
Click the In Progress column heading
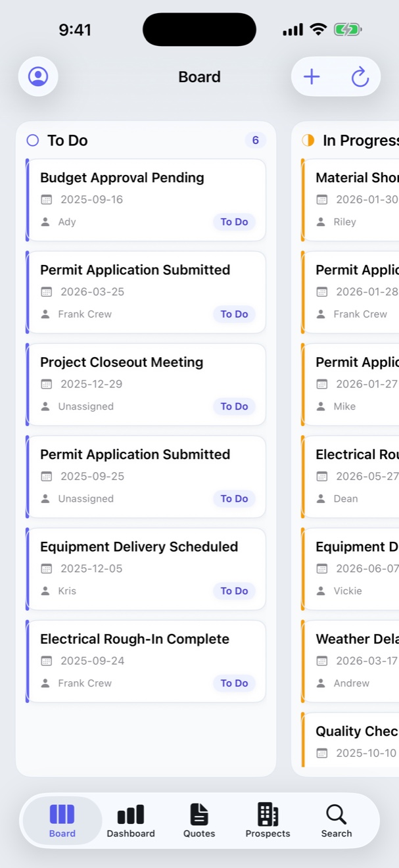pyautogui.click(x=361, y=140)
